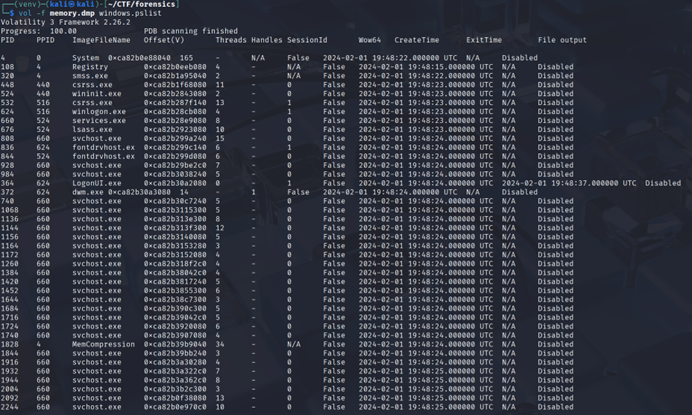
Task: Click PID 740 in svchost.exe row
Action: pos(8,201)
